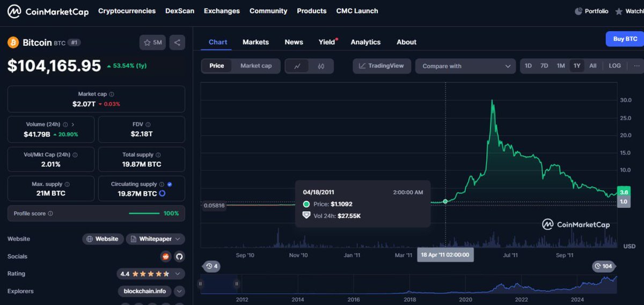Click the $2.07T market cap value

click(x=84, y=104)
